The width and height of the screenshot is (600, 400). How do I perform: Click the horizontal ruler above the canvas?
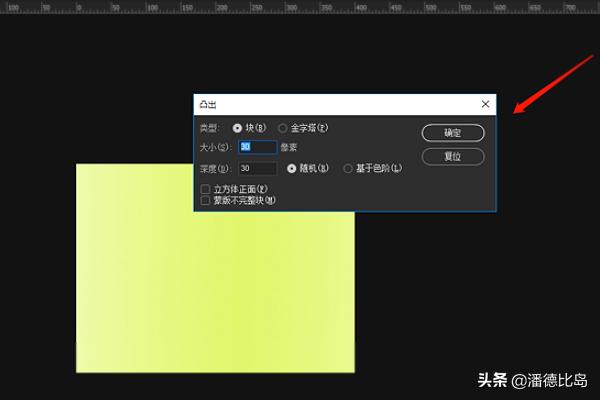[x=300, y=6]
